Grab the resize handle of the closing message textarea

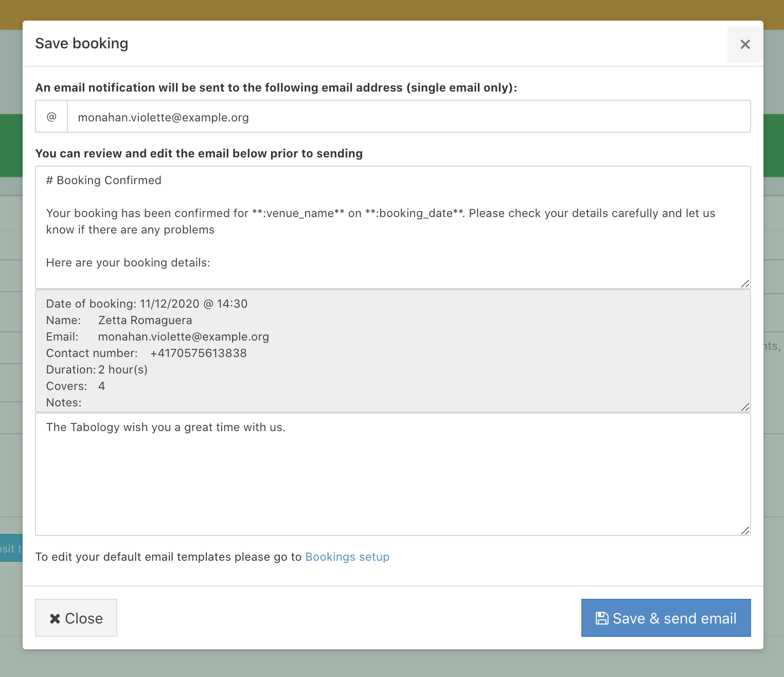click(745, 530)
